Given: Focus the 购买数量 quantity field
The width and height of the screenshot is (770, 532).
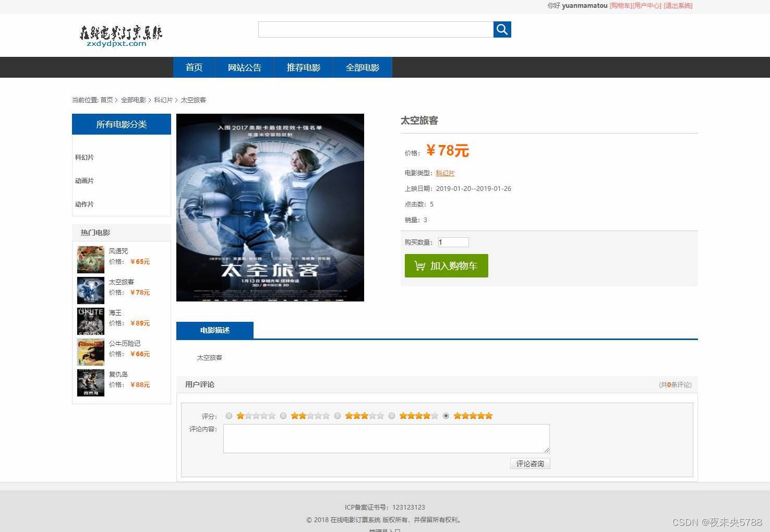Looking at the screenshot, I should pos(453,242).
